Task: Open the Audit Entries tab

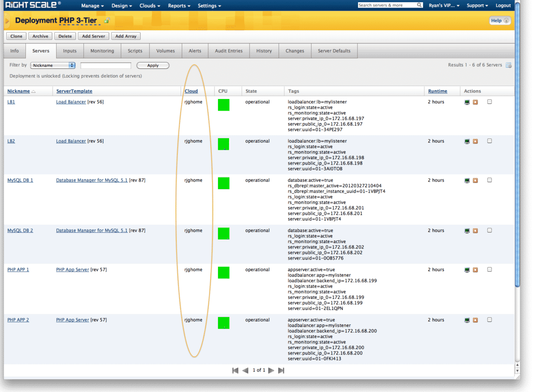Action: coord(229,51)
